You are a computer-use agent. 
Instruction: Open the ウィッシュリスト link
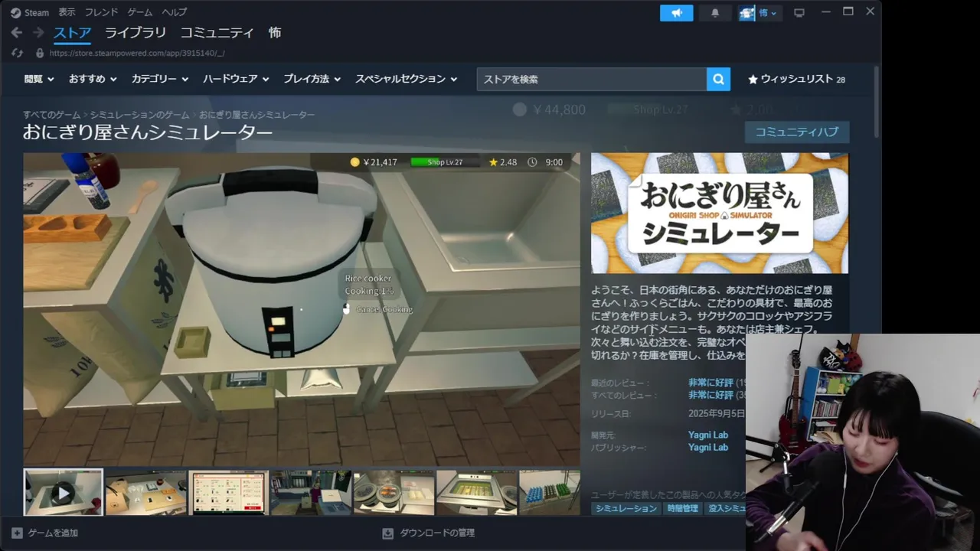click(796, 80)
